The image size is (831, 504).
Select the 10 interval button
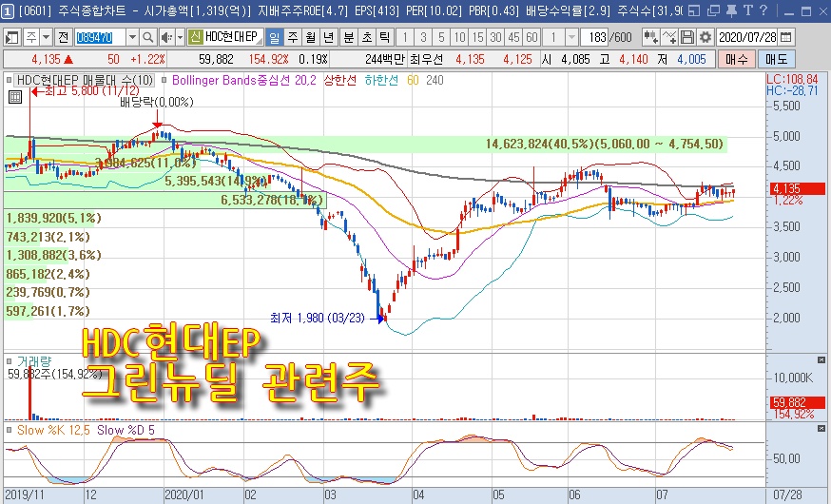459,37
